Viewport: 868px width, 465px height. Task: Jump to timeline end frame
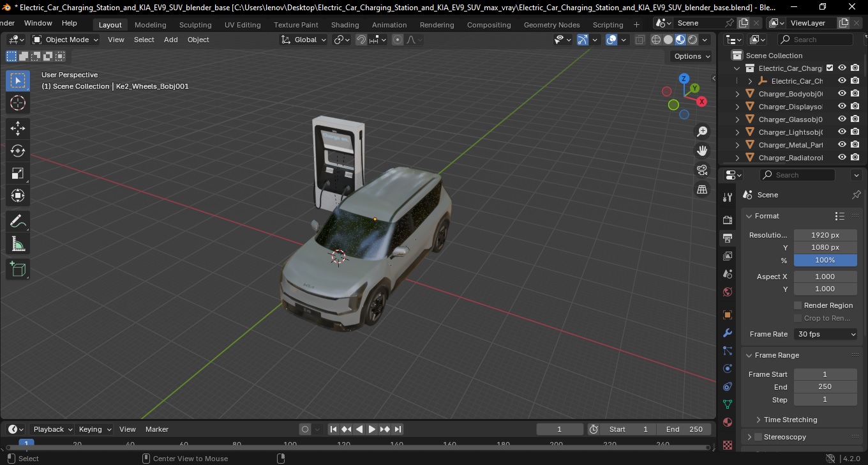398,429
